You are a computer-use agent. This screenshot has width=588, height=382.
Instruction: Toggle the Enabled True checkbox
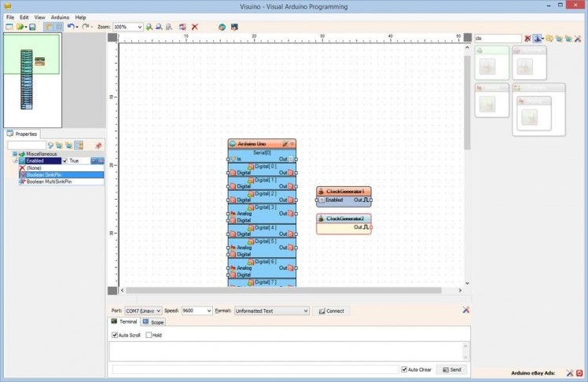pyautogui.click(x=65, y=160)
